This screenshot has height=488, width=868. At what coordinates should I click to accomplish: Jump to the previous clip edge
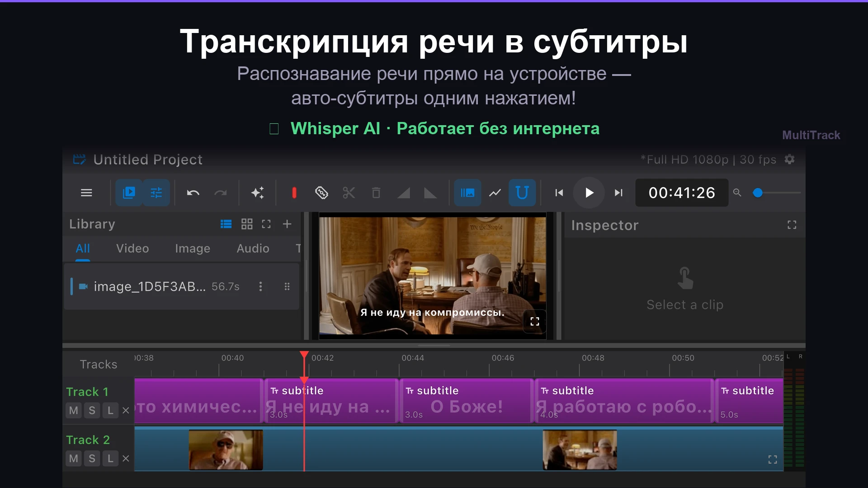click(559, 193)
